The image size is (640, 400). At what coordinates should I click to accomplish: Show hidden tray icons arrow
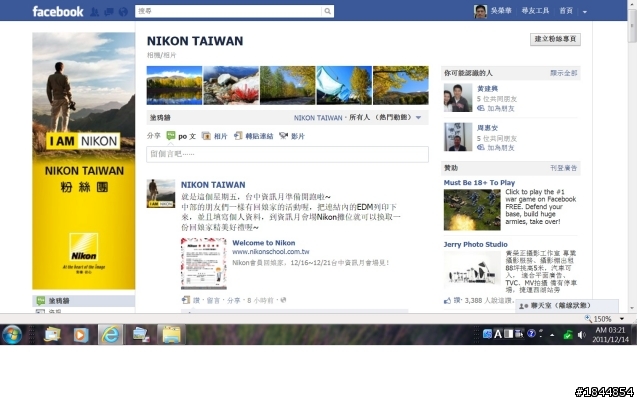(552, 335)
